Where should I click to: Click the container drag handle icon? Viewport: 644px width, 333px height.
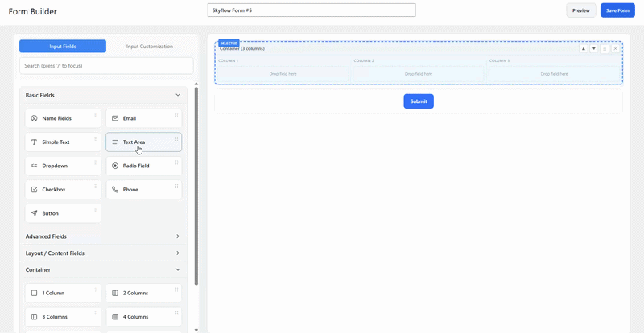[x=605, y=49]
